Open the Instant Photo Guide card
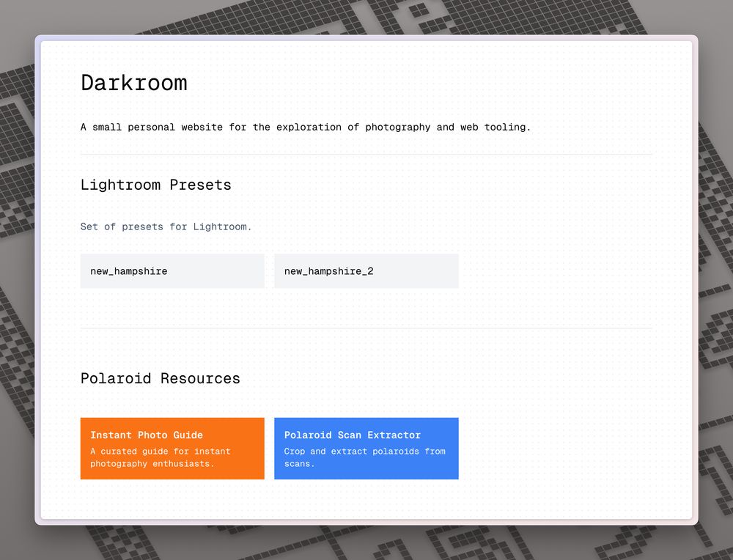The width and height of the screenshot is (733, 560). click(x=172, y=449)
